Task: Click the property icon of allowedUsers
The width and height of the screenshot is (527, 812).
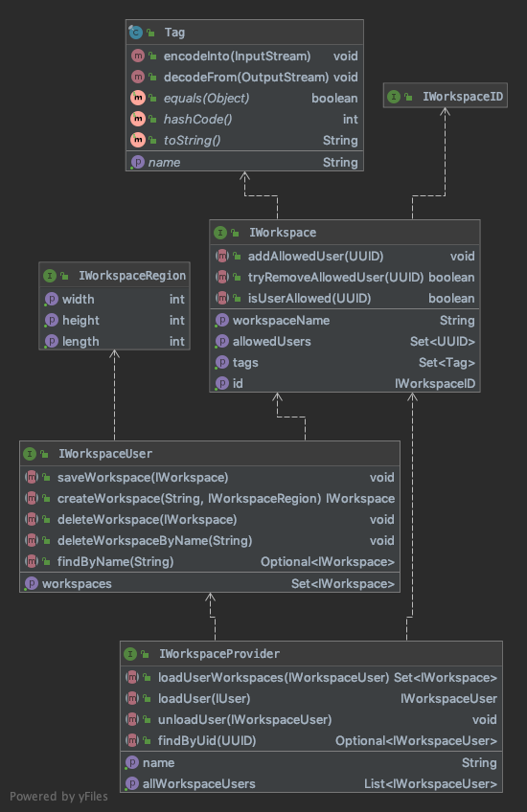Action: pos(222,341)
